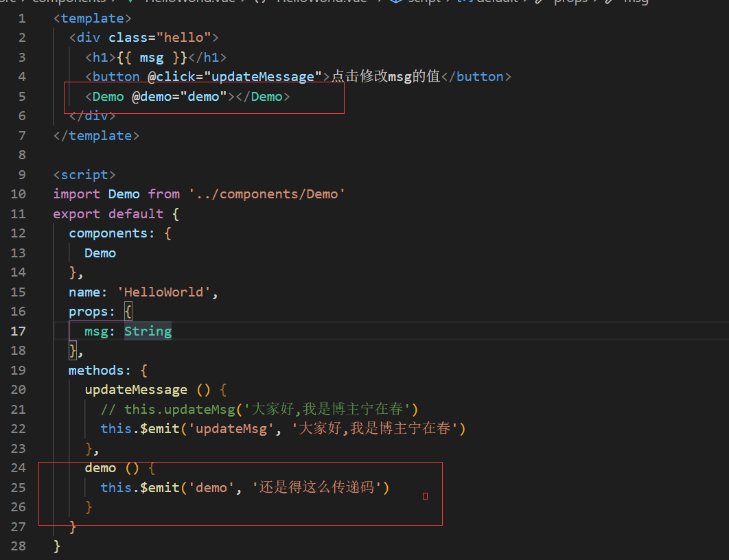Click the 'HelloWorld' string on line 15

tap(163, 292)
